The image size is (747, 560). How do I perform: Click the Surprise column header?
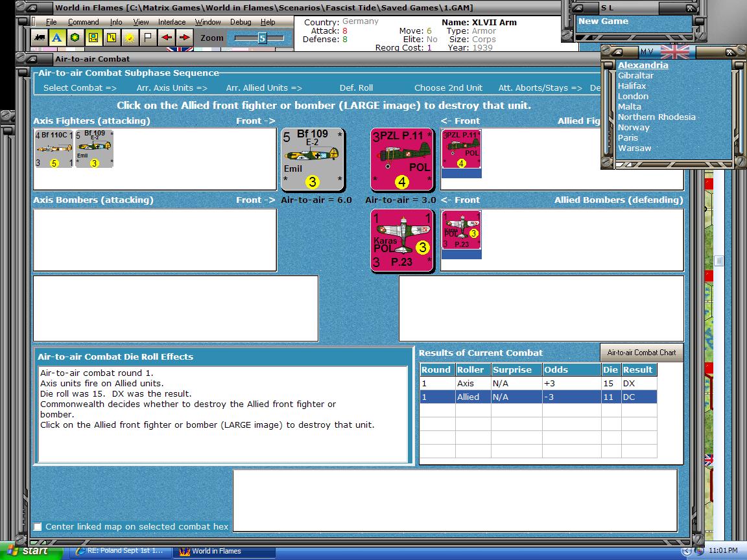pyautogui.click(x=516, y=370)
